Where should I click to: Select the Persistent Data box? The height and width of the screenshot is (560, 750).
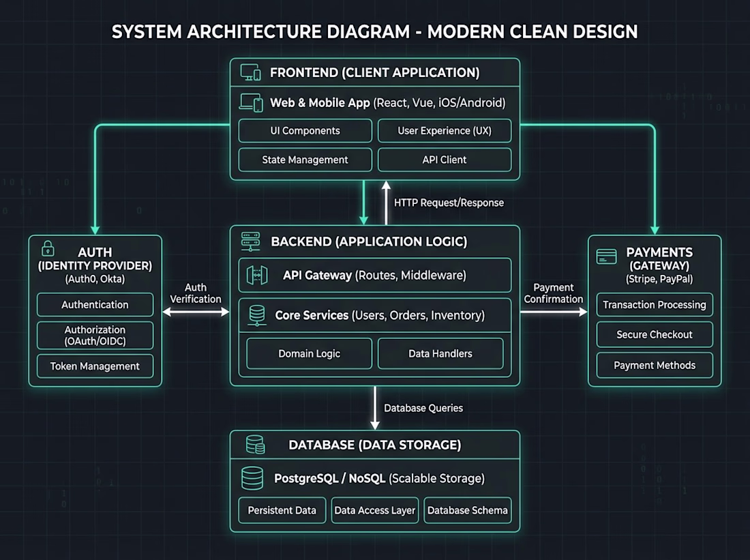tap(282, 510)
